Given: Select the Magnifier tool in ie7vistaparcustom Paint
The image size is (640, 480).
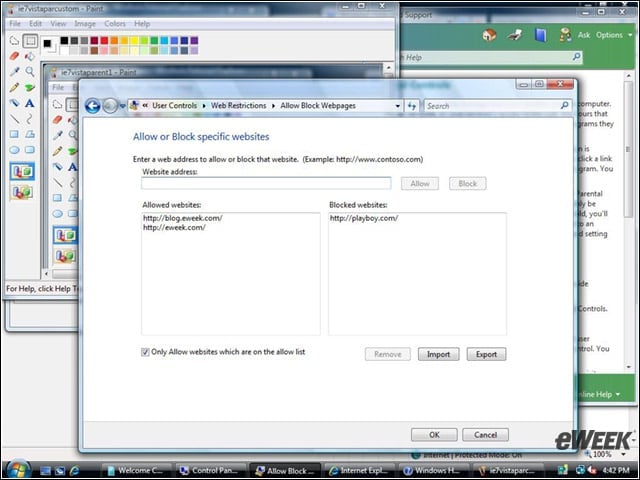Looking at the screenshot, I should click(30, 71).
